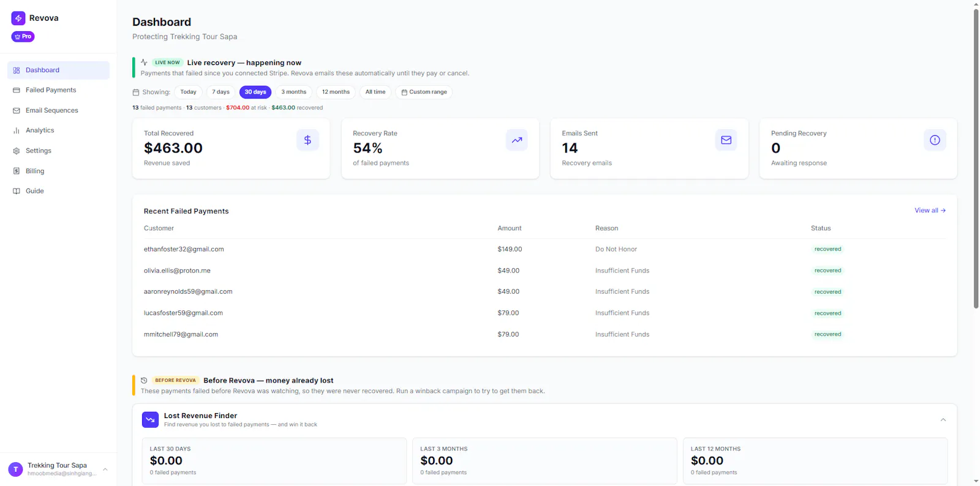Open the Dashboard menu item
This screenshot has height=486, width=980.
point(58,70)
